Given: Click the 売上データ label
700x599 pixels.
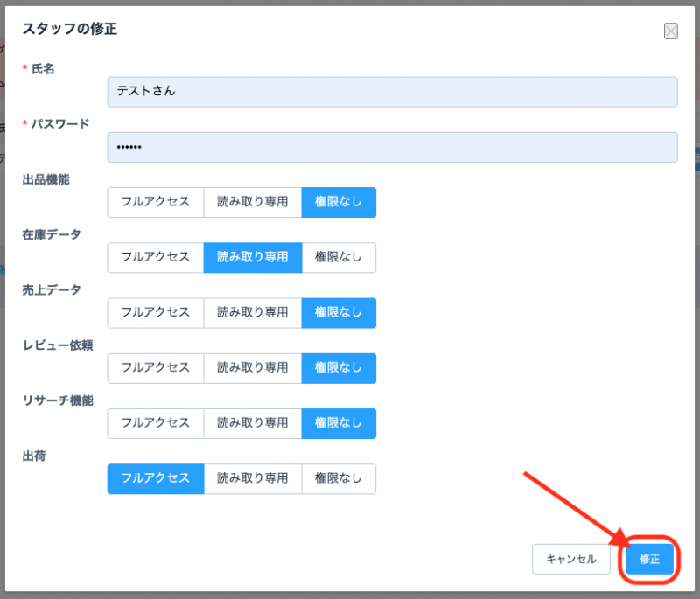Looking at the screenshot, I should 52,290.
